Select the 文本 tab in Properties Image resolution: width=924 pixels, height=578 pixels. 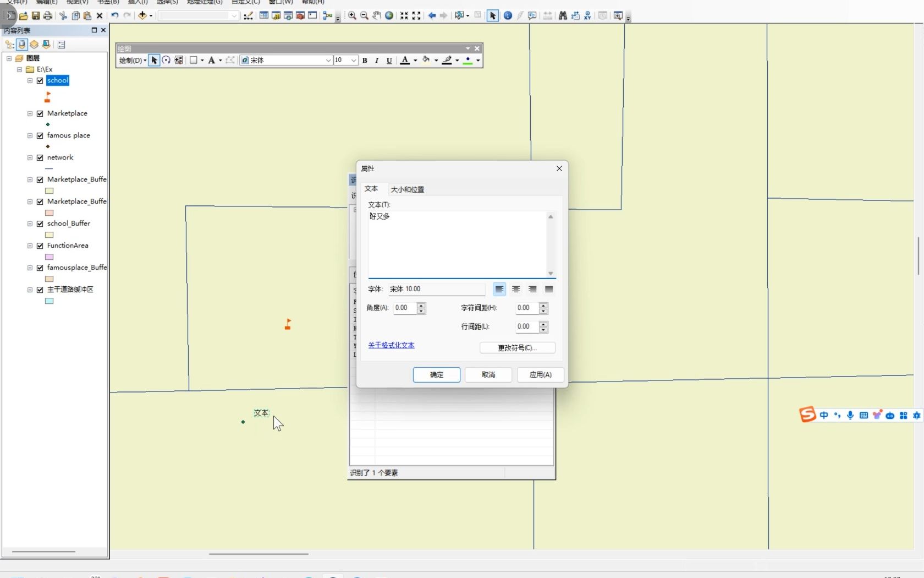[371, 189]
